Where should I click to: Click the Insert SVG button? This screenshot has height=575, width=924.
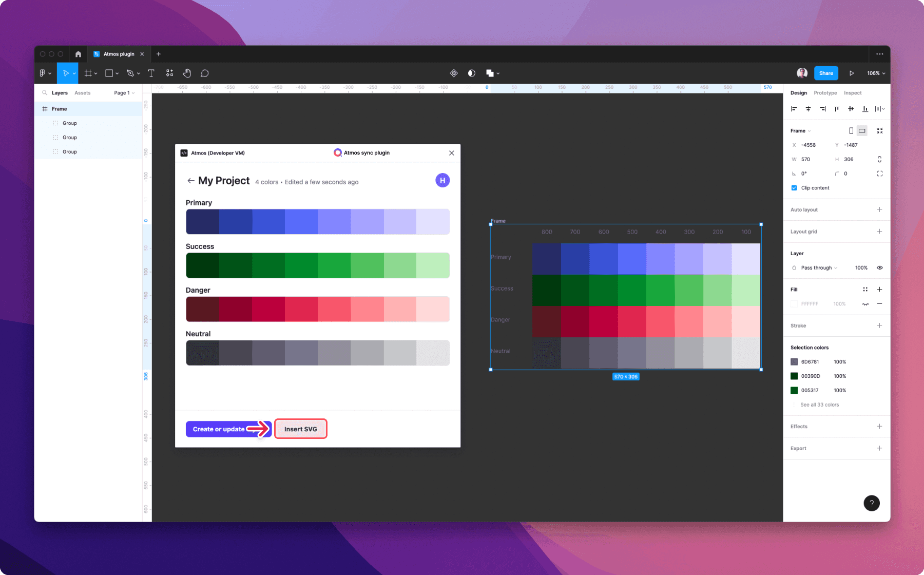pyautogui.click(x=301, y=429)
